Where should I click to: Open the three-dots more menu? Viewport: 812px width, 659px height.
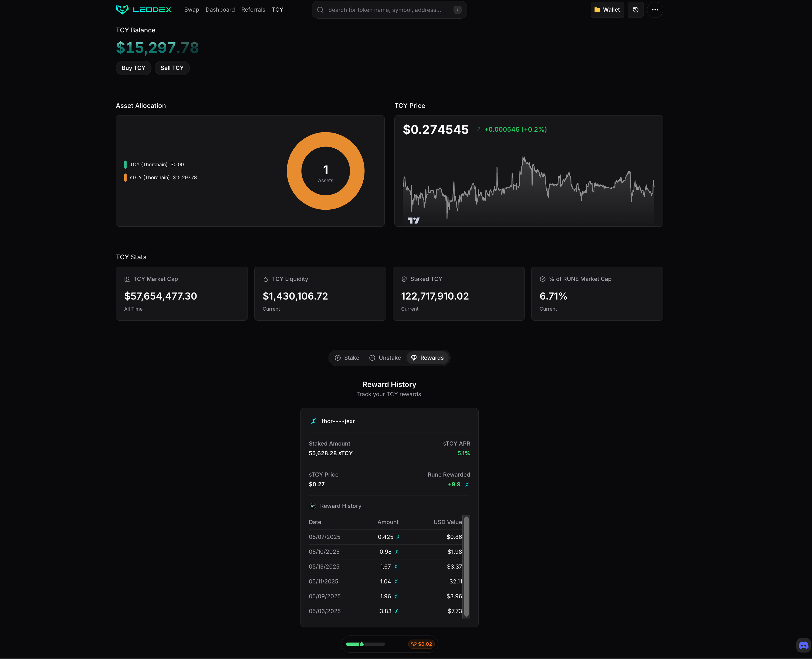click(x=655, y=10)
